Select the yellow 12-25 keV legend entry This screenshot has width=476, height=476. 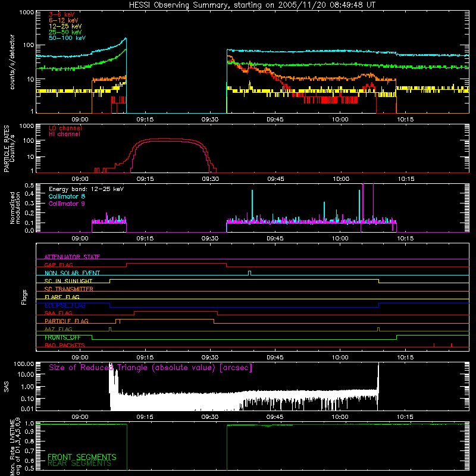click(65, 26)
